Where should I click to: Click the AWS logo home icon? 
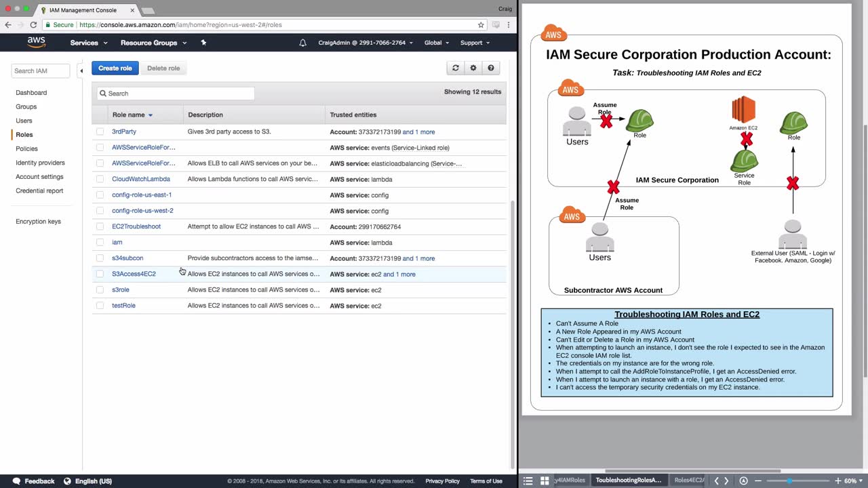pyautogui.click(x=36, y=42)
